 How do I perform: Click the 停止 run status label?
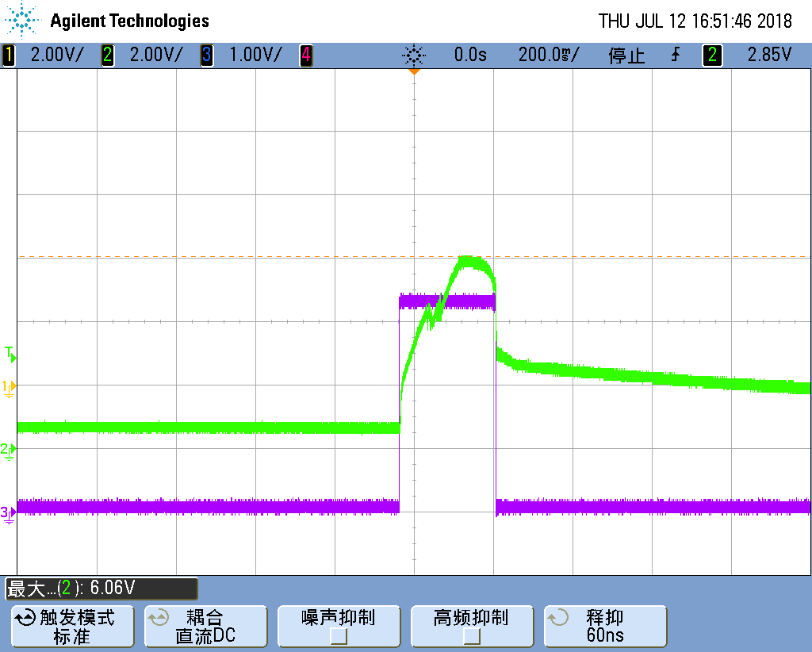pos(626,56)
